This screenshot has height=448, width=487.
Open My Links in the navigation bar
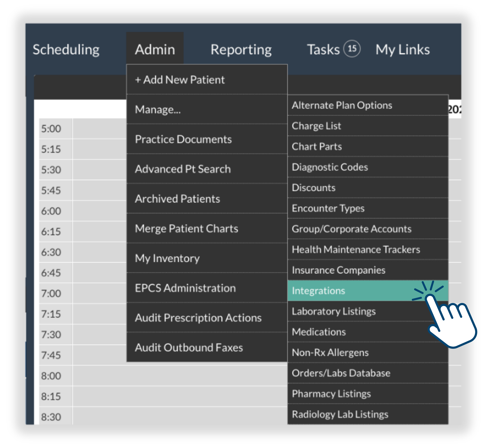[x=403, y=50]
